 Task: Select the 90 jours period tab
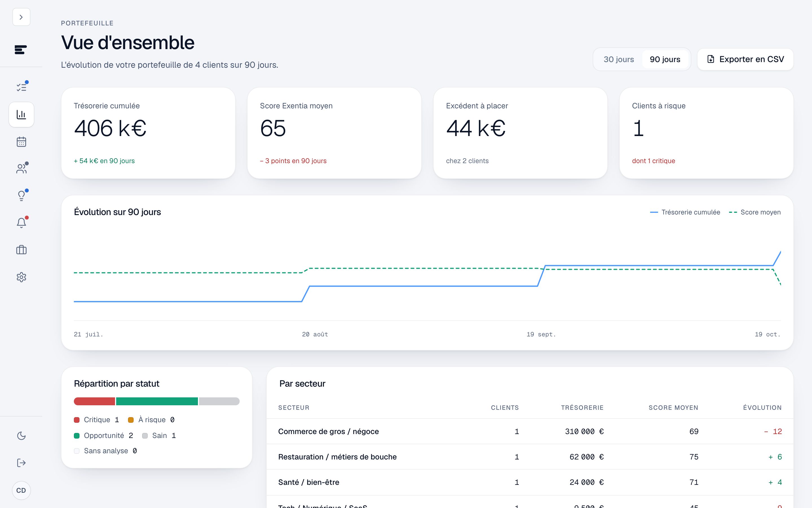click(665, 60)
